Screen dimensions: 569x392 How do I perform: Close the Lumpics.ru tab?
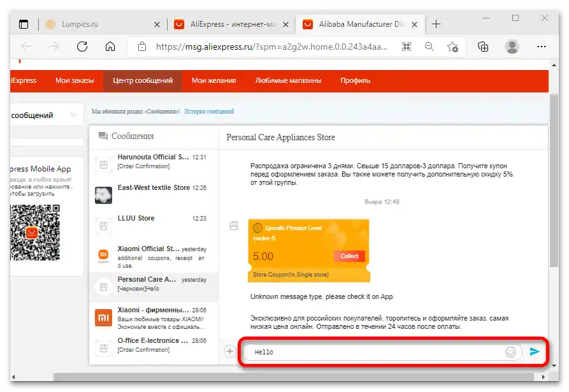pos(157,24)
